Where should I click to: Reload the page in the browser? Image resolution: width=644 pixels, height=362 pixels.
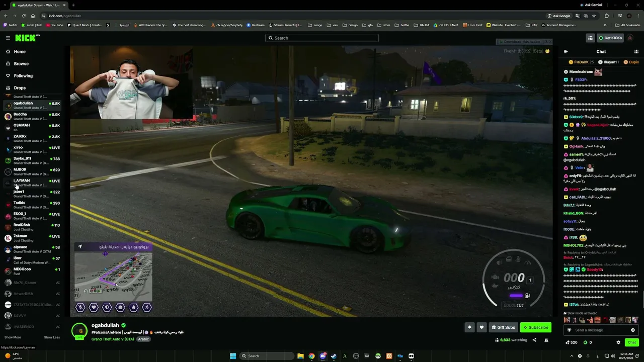(x=24, y=16)
